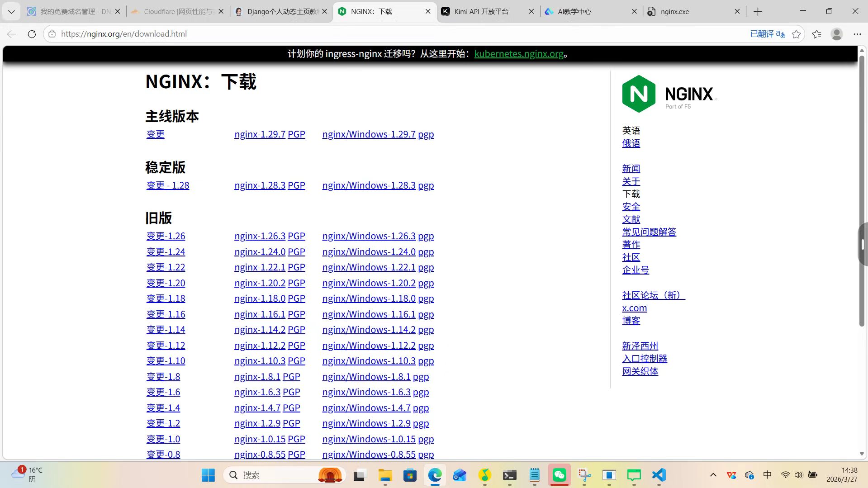Open the x.com sidebar link
The image size is (868, 488).
point(635,308)
